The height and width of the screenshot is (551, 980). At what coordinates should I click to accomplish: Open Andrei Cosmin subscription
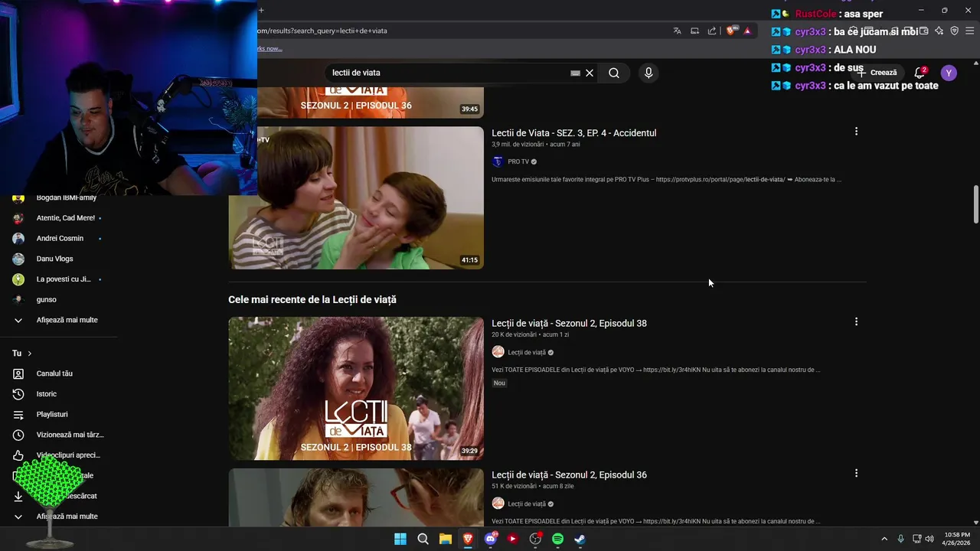click(58, 238)
